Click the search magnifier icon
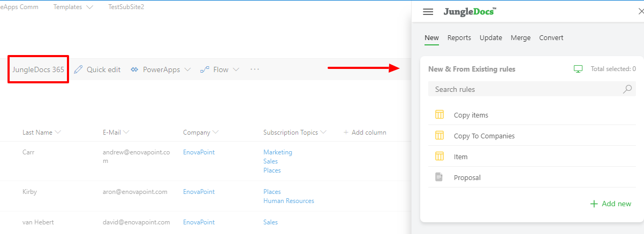 (x=628, y=89)
